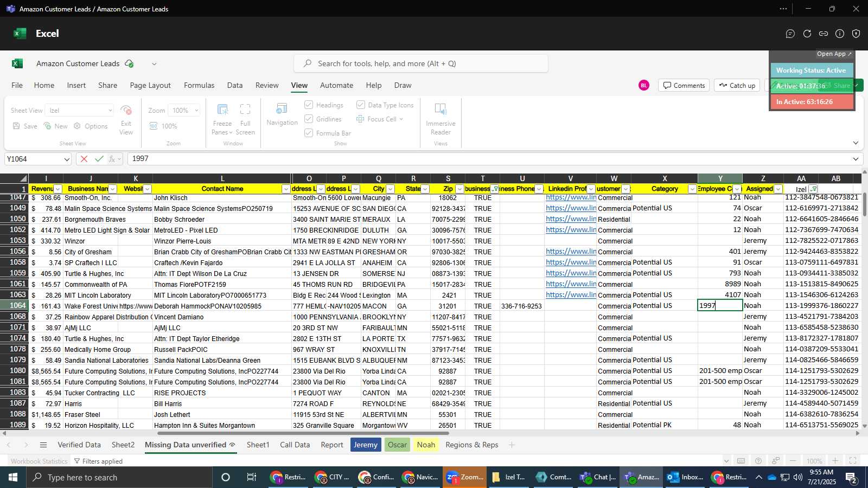Collapse the ribbon with chevron

coord(856,143)
